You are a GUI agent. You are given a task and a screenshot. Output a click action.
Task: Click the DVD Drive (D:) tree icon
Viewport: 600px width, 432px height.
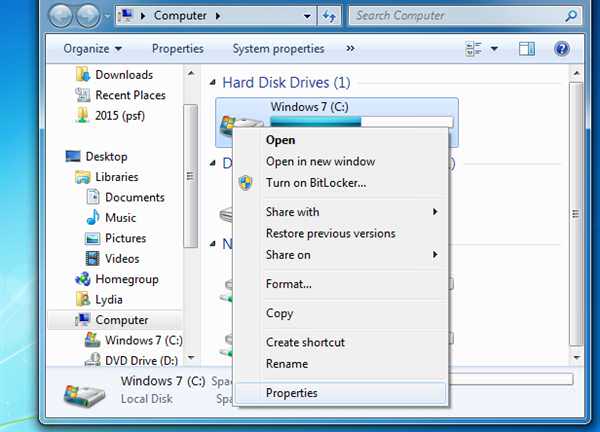[x=93, y=360]
